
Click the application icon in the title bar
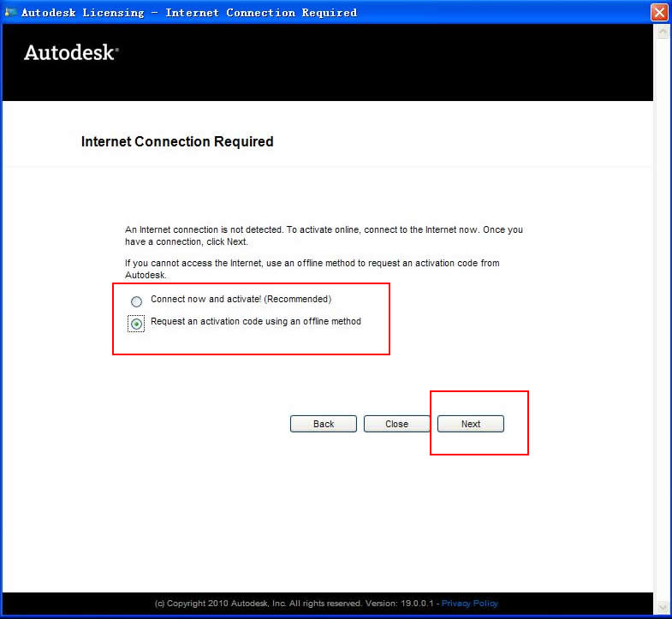10,12
